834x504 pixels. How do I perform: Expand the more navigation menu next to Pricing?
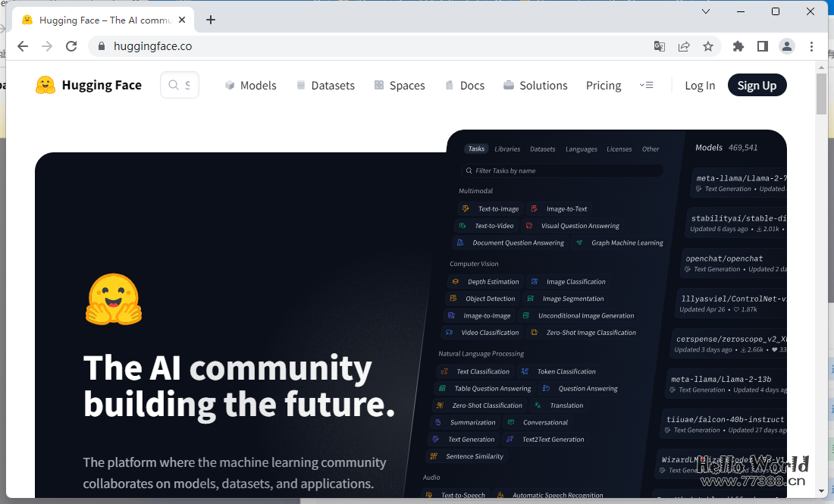coord(646,85)
